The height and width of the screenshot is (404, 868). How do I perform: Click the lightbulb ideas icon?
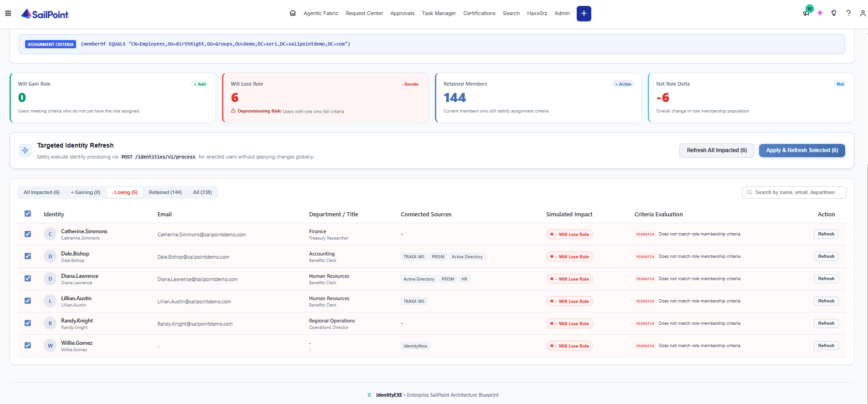(834, 13)
